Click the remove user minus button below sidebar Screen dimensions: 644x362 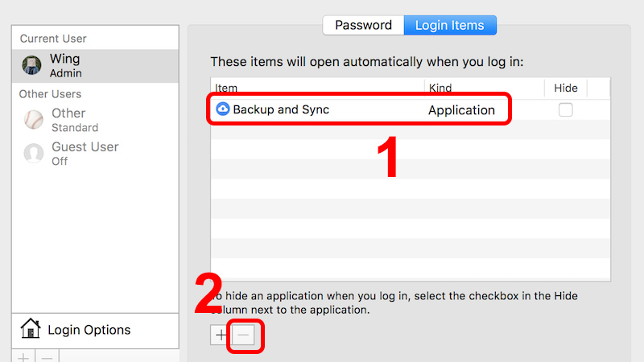click(x=47, y=356)
